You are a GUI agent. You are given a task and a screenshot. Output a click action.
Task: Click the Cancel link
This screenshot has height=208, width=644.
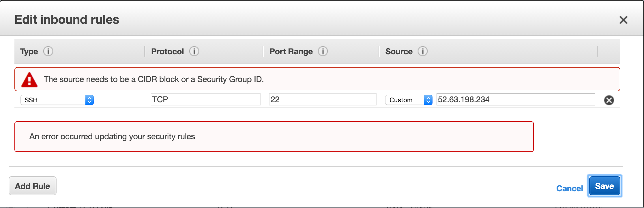[569, 188]
